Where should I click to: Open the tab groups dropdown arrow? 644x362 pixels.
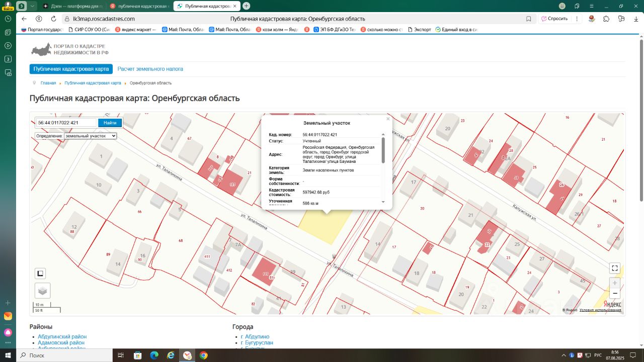33,6
